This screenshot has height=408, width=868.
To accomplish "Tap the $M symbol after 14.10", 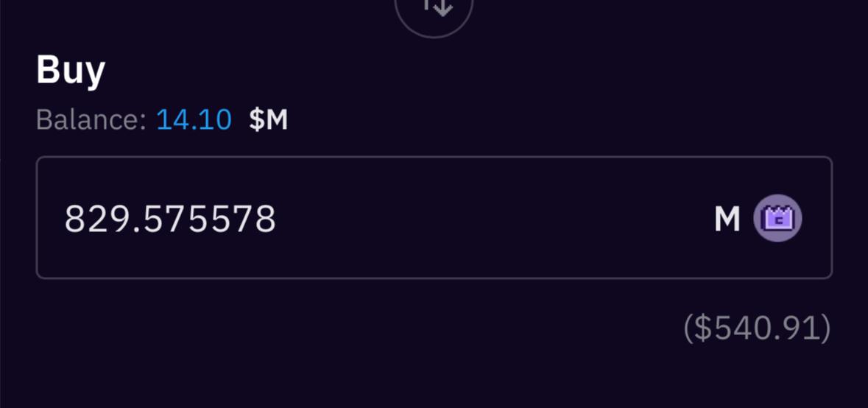I will [268, 119].
